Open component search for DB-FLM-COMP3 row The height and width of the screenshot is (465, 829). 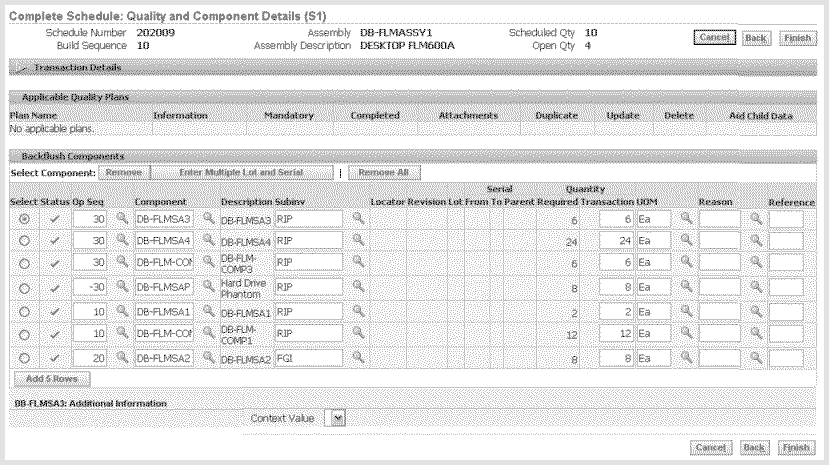209,261
